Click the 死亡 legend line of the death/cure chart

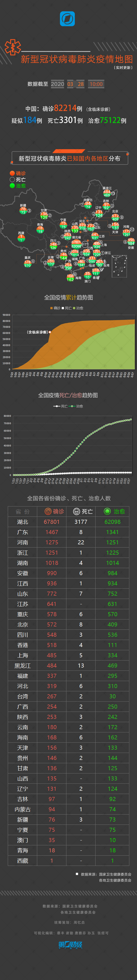57,406
